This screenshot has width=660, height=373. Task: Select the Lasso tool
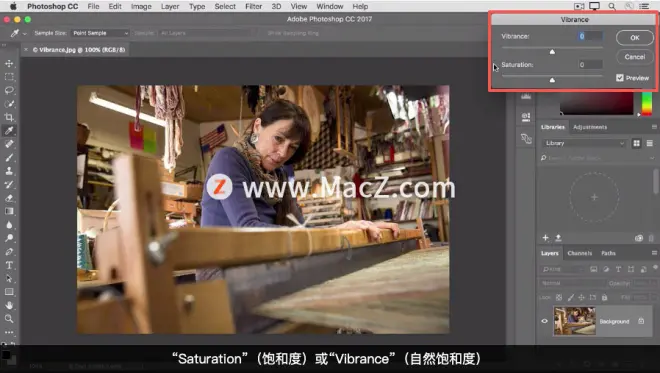pyautogui.click(x=9, y=91)
